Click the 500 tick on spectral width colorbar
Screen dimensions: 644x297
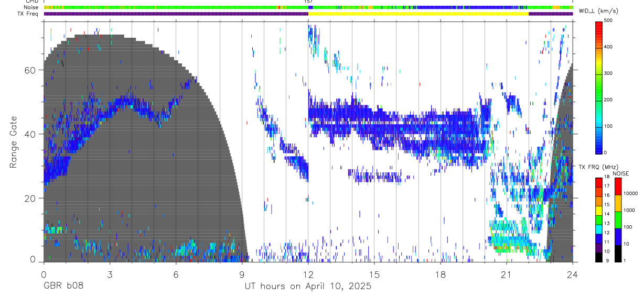point(608,21)
